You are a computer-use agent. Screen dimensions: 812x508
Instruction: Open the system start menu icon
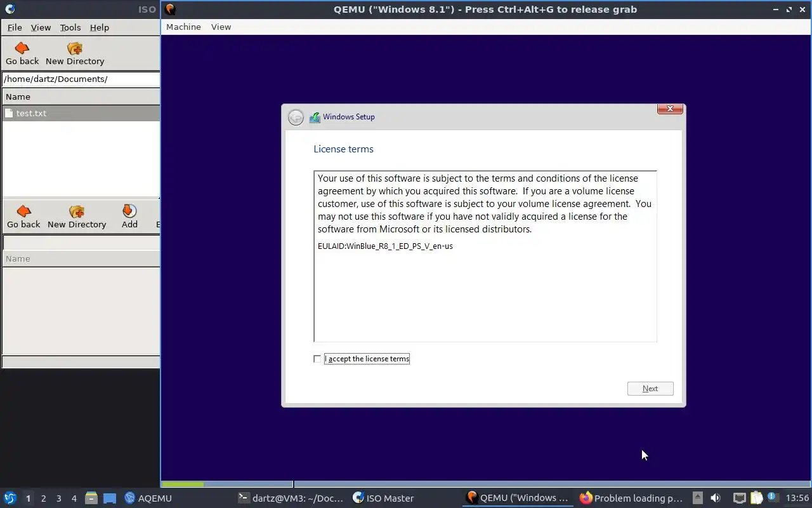[10, 498]
